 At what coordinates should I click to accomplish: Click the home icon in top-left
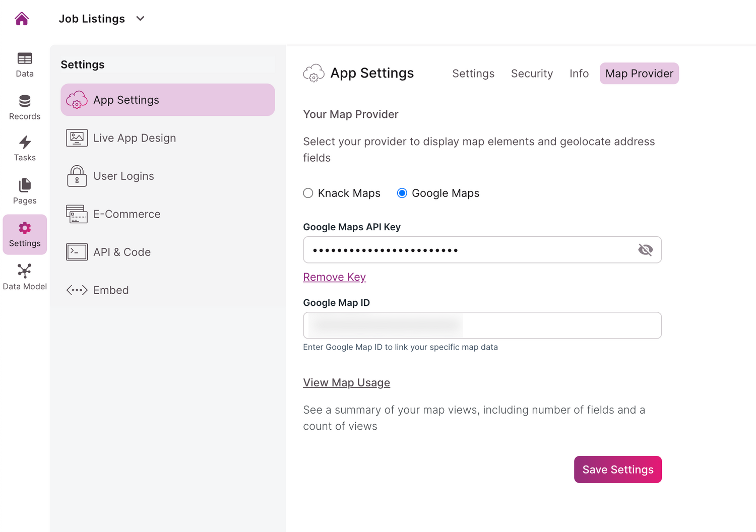22,19
